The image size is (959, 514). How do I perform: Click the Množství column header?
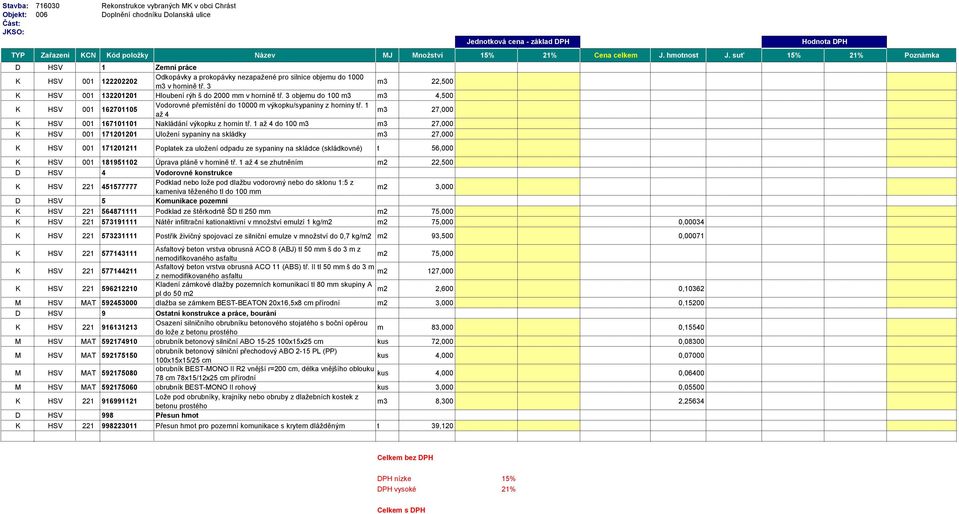pos(427,55)
